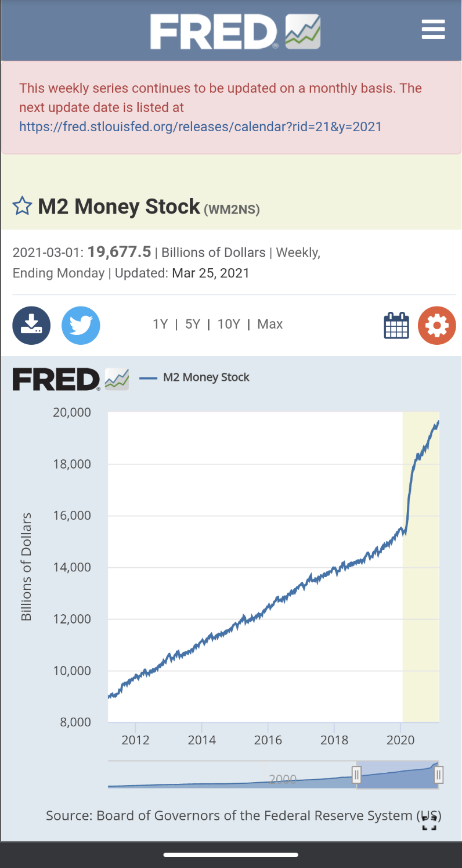
Task: Select the 5Y time range
Action: (193, 324)
